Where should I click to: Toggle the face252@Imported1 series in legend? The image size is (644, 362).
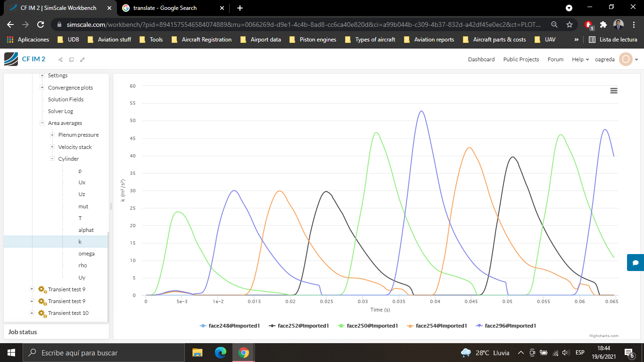298,326
